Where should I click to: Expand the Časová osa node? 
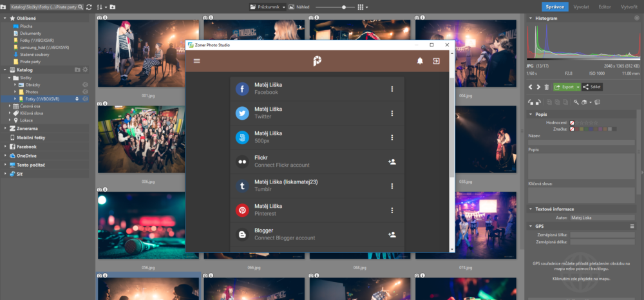[x=9, y=106]
